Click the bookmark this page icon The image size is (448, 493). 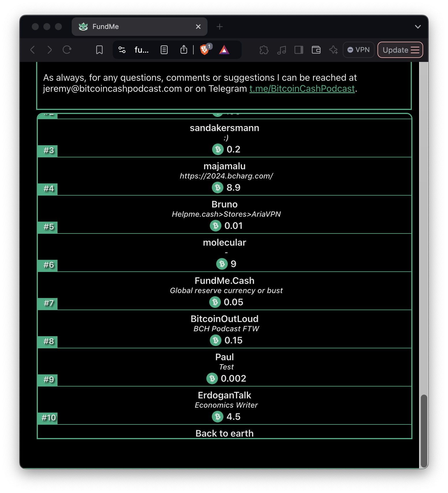click(x=99, y=50)
